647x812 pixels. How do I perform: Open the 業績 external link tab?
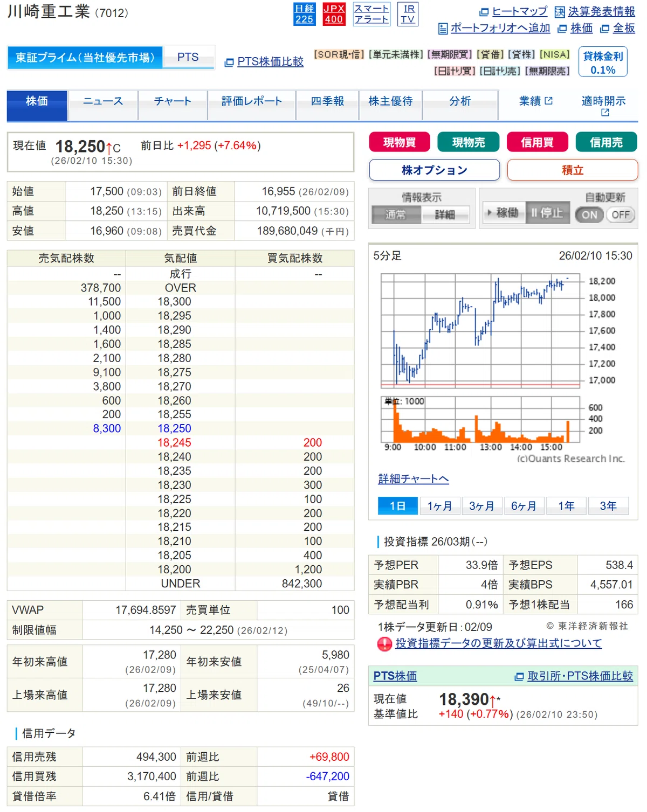[x=535, y=101]
